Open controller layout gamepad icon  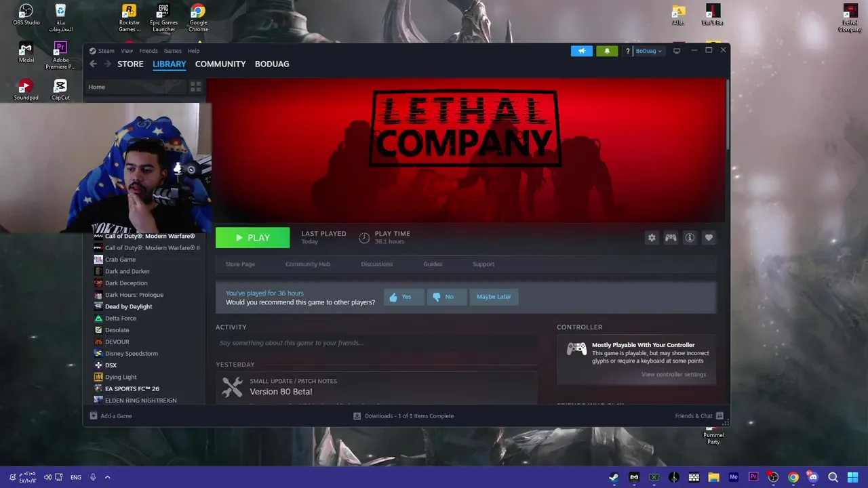coord(671,238)
